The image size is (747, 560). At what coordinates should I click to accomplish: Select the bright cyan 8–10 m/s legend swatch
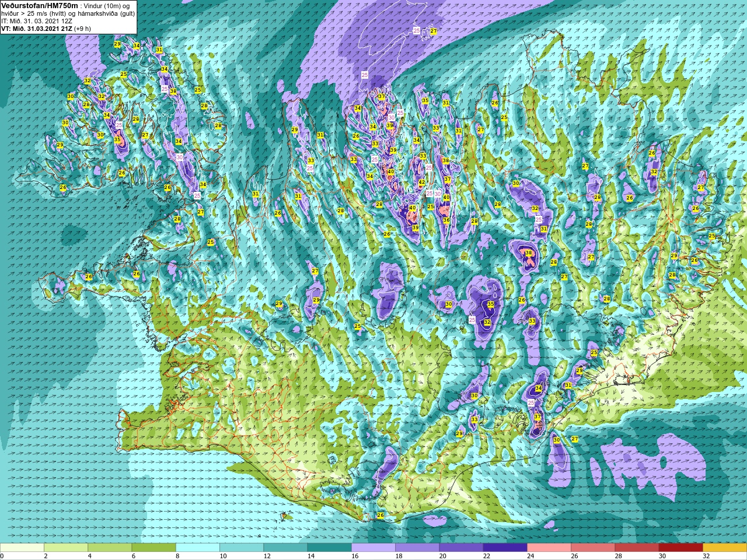pos(198,548)
